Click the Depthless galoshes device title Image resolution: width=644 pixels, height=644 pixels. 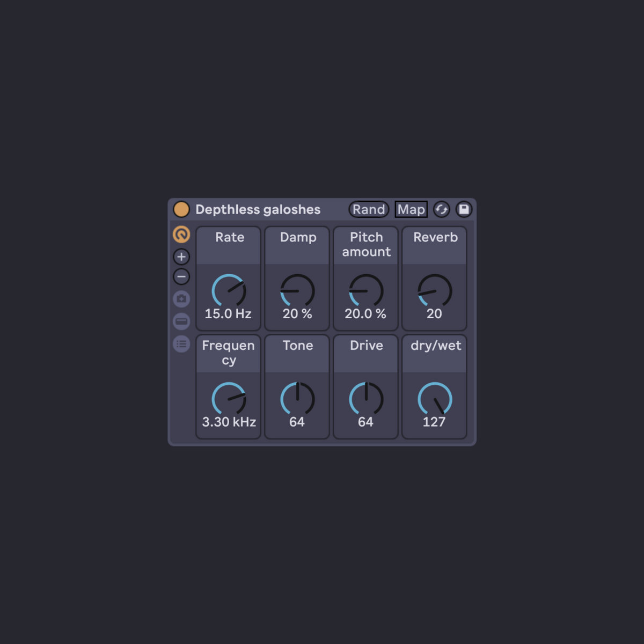[x=258, y=209]
